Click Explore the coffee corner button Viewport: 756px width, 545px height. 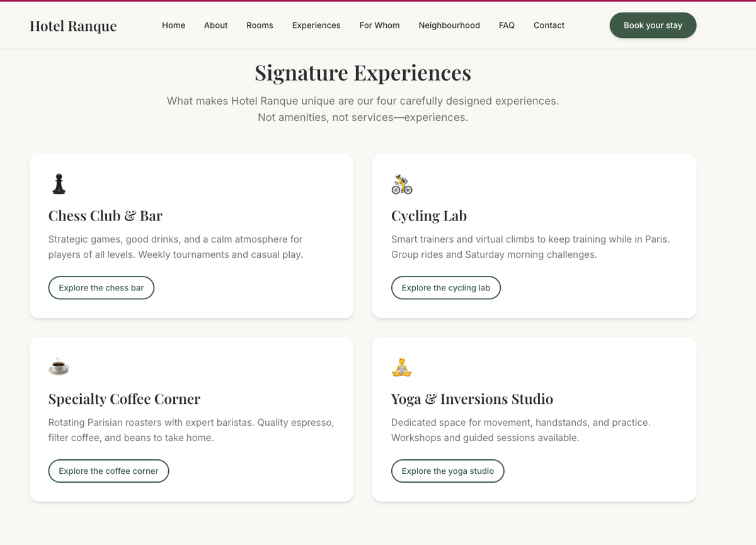(108, 471)
